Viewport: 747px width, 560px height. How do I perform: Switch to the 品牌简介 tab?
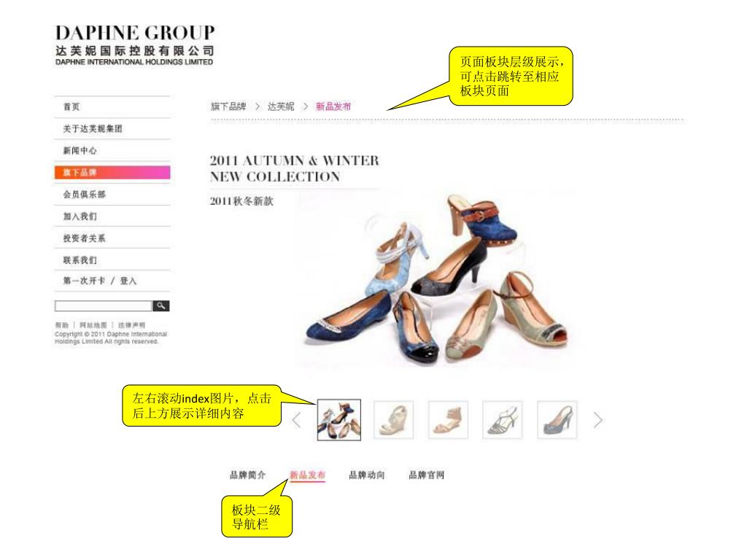[x=248, y=475]
